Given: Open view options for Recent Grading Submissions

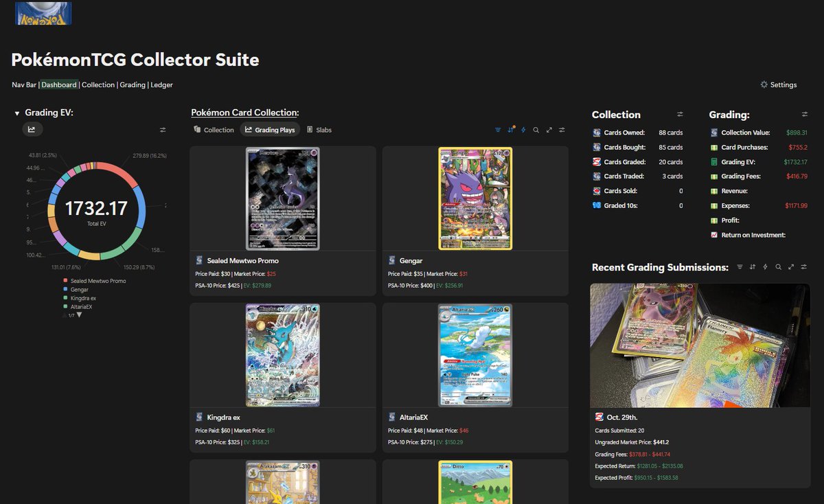Looking at the screenshot, I should (x=803, y=266).
